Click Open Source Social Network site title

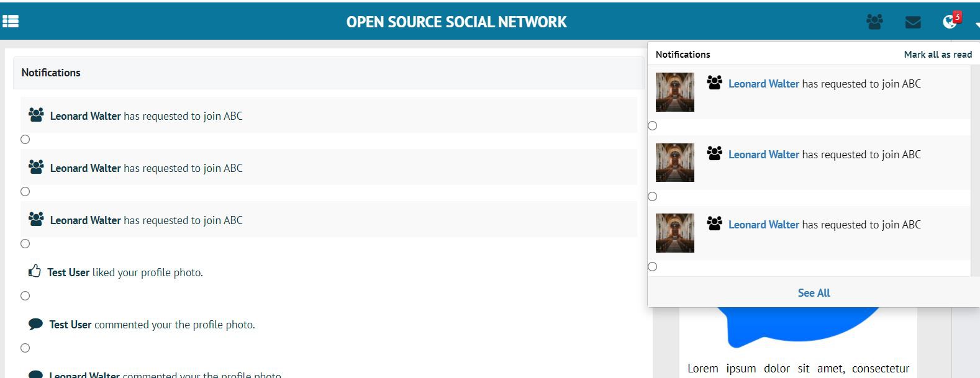pos(456,22)
